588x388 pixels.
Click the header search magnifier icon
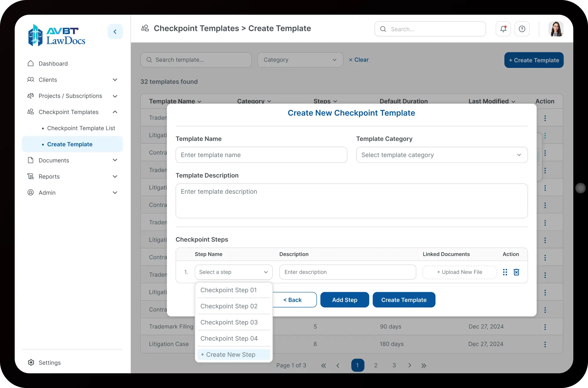pyautogui.click(x=383, y=29)
